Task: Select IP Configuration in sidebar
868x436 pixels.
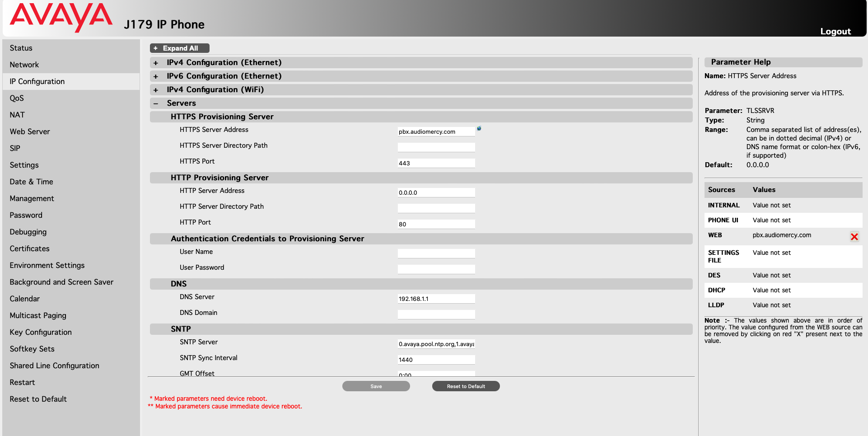Action: pyautogui.click(x=71, y=81)
